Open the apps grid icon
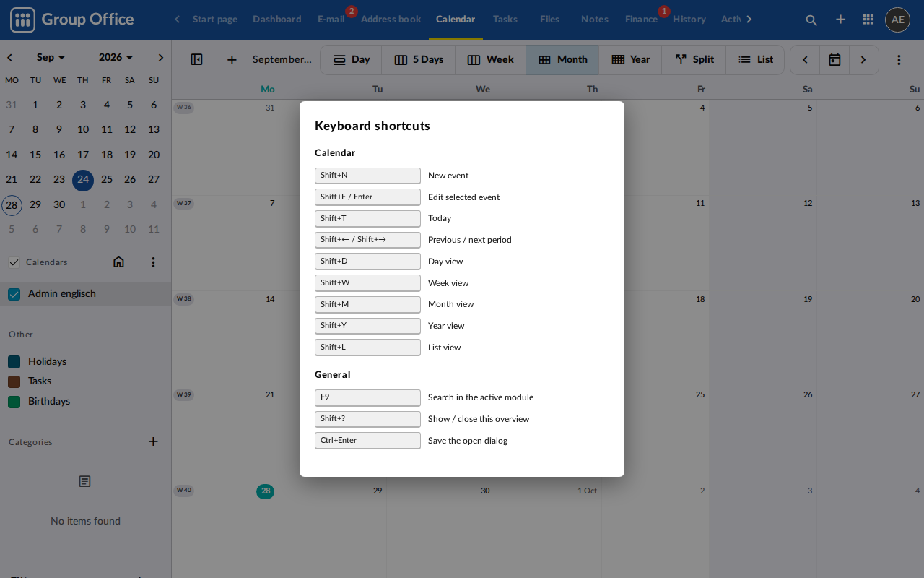The width and height of the screenshot is (924, 578). click(x=868, y=20)
